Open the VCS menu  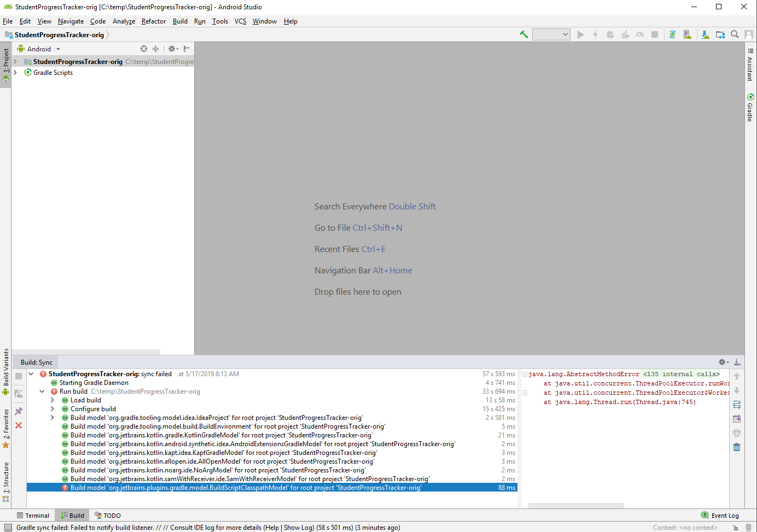[x=240, y=21]
